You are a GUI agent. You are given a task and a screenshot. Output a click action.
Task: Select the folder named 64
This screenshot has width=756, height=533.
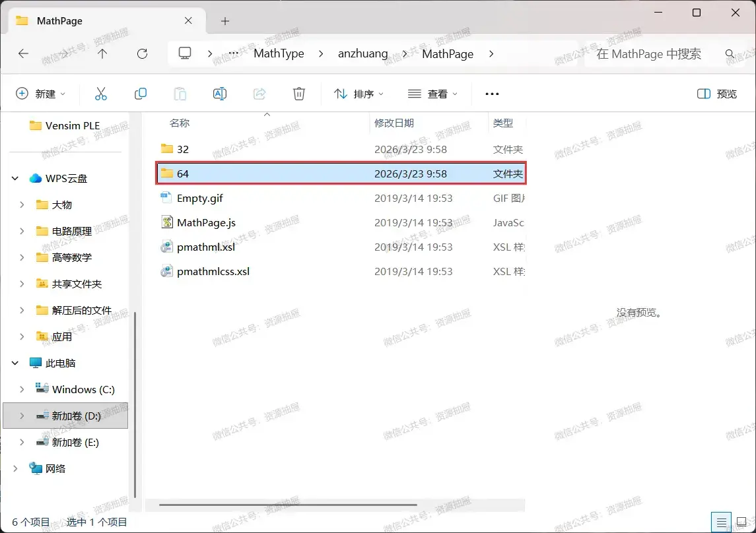coord(341,173)
